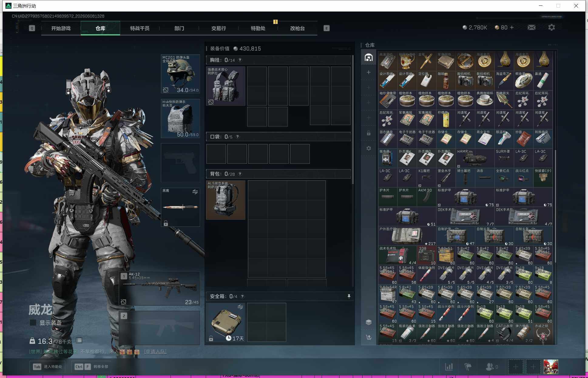Click the first empty pocket slot
Image resolution: width=588 pixels, height=378 pixels.
click(x=216, y=154)
